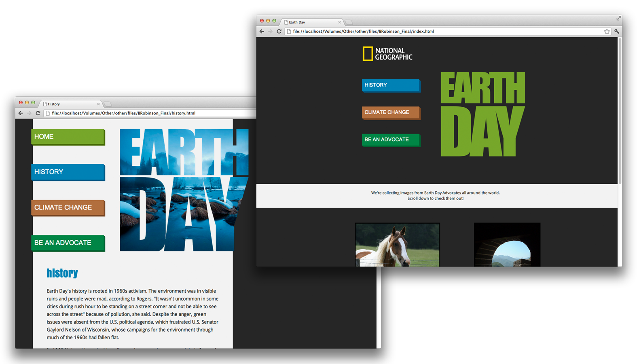Image resolution: width=637 pixels, height=364 pixels.
Task: Click the green HOME button
Action: pyautogui.click(x=68, y=137)
